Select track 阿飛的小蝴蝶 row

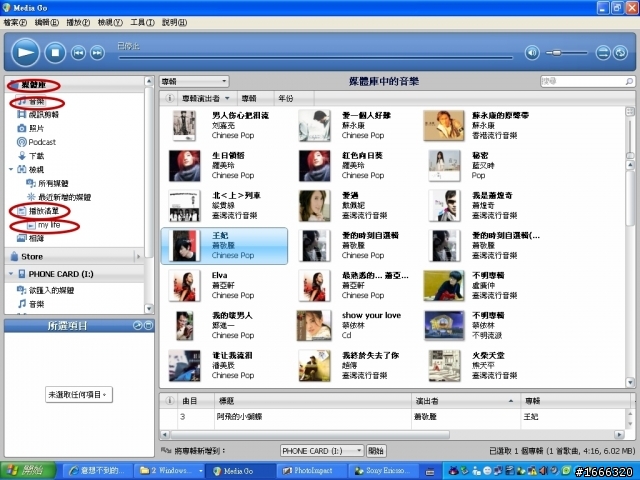pyautogui.click(x=392, y=417)
